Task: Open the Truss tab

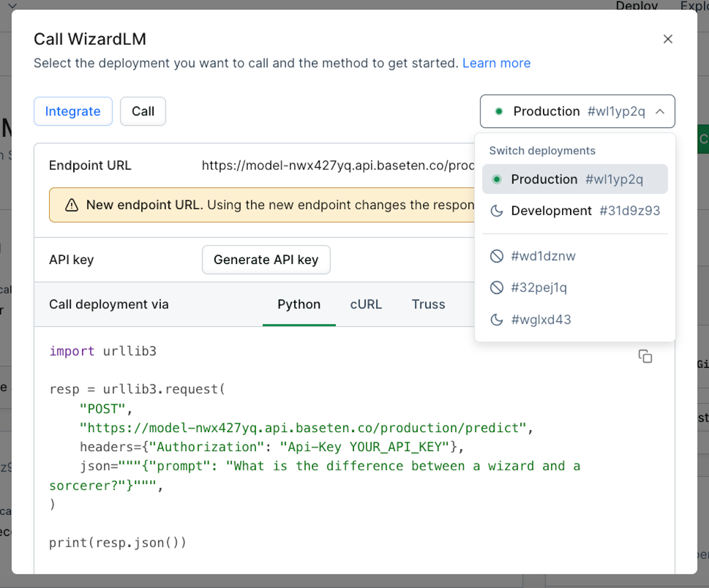Action: (x=428, y=304)
